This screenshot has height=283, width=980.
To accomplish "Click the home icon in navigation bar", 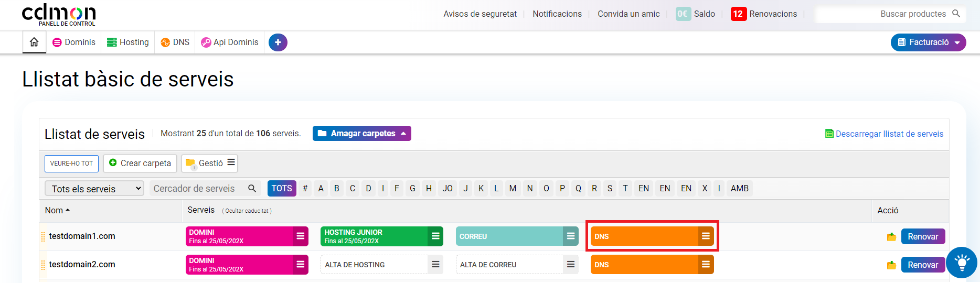I will (x=34, y=42).
